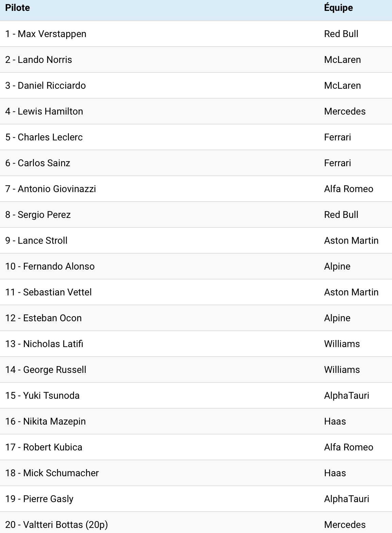The image size is (392, 533).
Task: Click on George Russell
Action: tap(46, 370)
